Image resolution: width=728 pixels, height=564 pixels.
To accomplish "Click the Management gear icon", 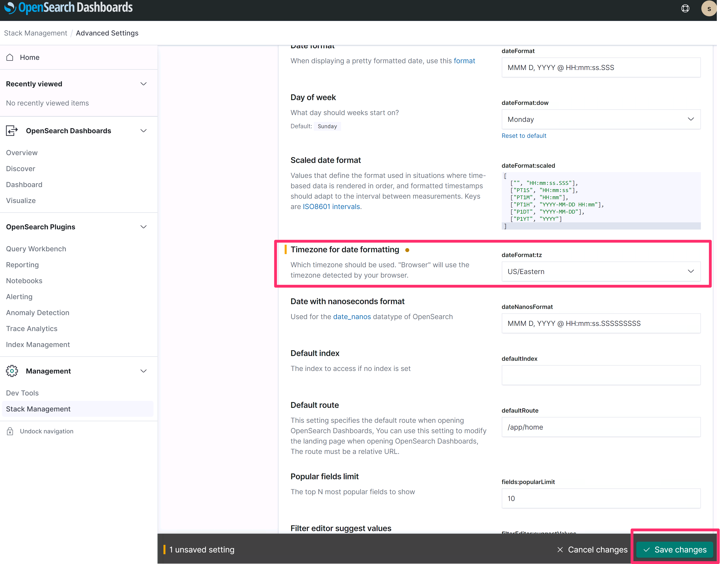I will click(x=12, y=371).
